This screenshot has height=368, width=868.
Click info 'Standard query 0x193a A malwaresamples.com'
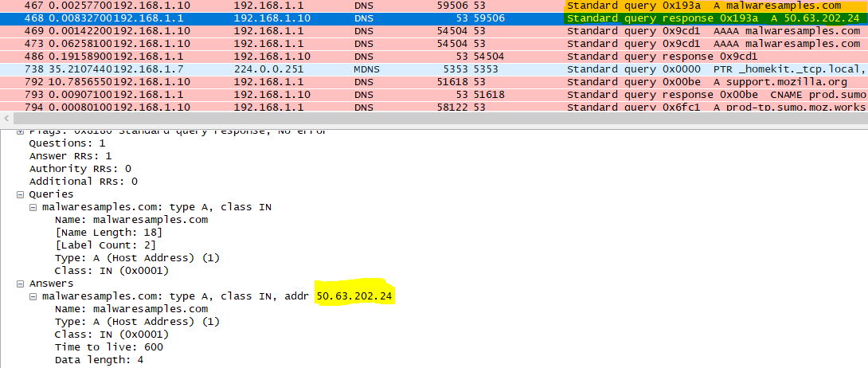tap(704, 6)
